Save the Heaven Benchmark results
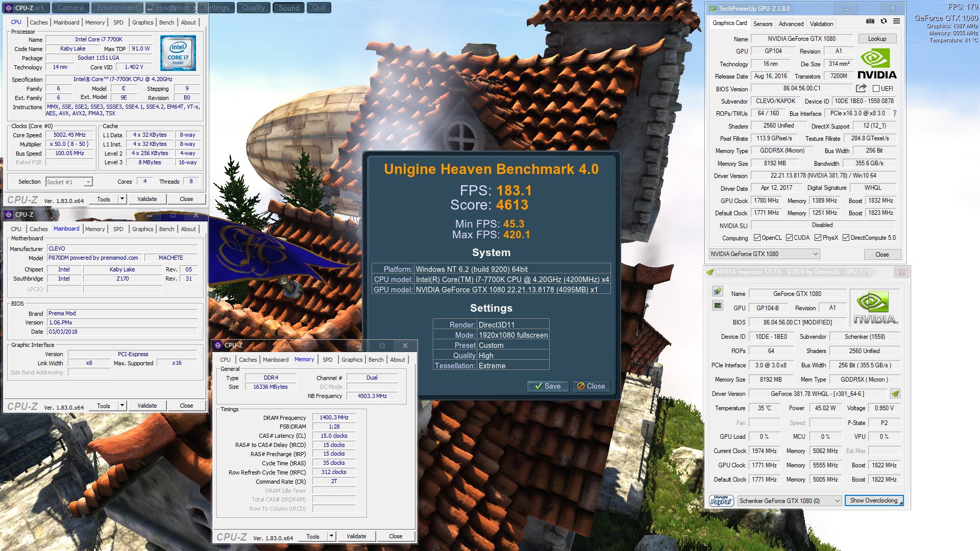The width and height of the screenshot is (980, 551). (x=547, y=386)
